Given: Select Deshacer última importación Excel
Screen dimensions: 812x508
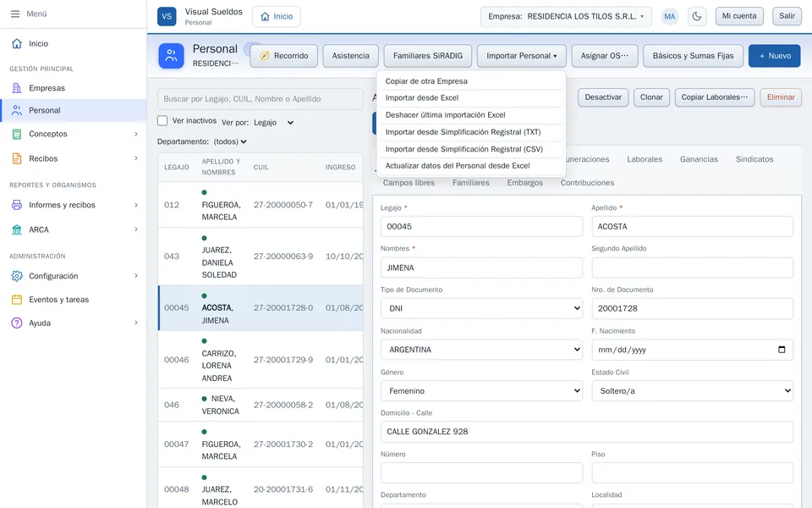Looking at the screenshot, I should tap(471, 115).
